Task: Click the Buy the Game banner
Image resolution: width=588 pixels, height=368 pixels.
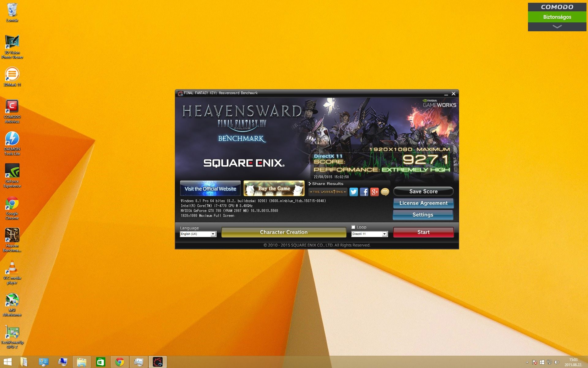Action: [x=274, y=189]
